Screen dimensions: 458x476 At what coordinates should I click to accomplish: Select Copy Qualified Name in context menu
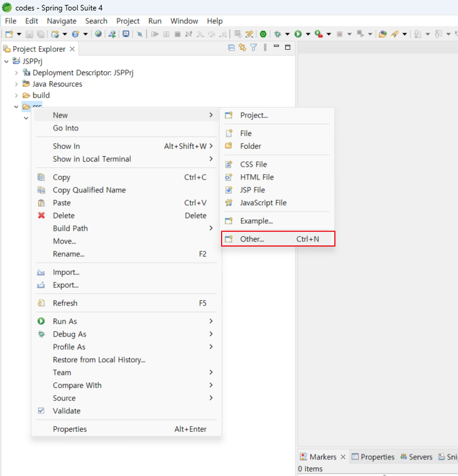point(126,190)
